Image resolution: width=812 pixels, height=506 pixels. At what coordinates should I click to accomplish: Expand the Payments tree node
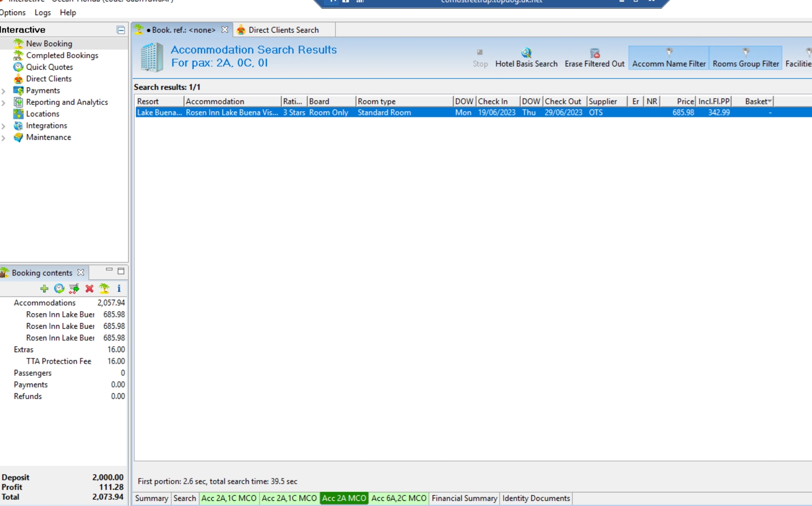[4, 91]
